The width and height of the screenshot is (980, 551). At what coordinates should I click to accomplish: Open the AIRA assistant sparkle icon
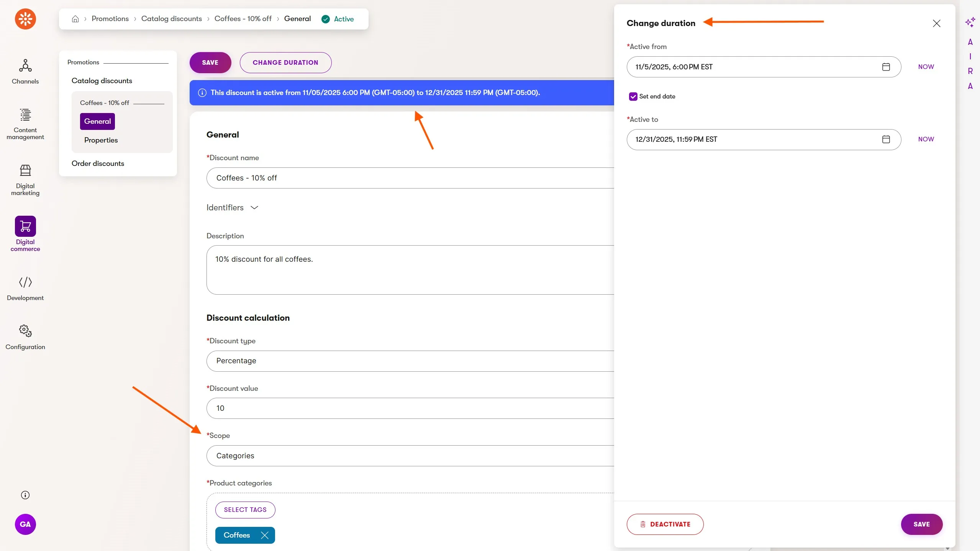[x=970, y=22]
